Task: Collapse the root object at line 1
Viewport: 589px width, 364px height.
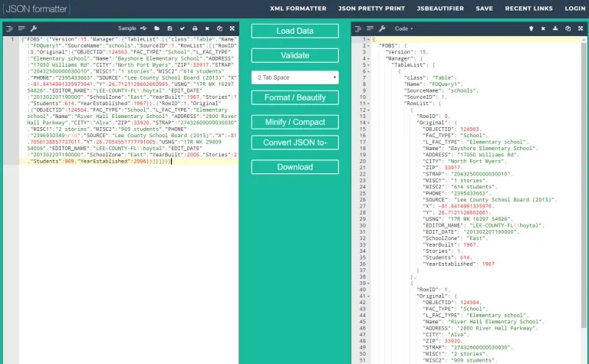Action: click(x=368, y=39)
